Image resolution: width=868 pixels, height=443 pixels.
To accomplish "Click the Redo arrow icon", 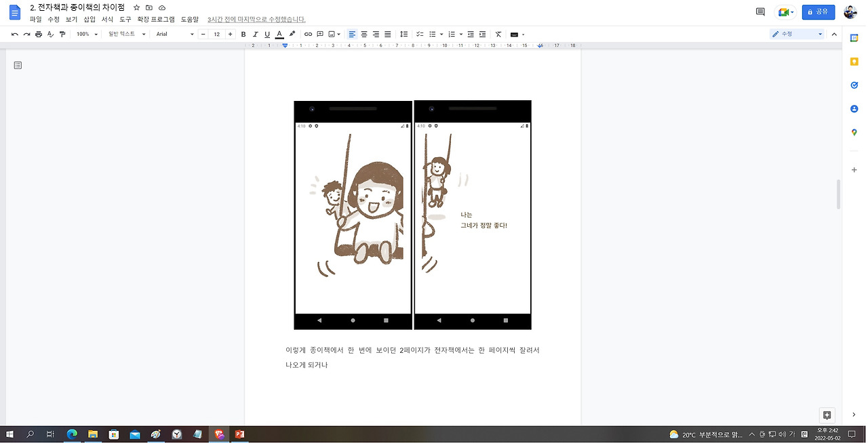I will tap(26, 34).
